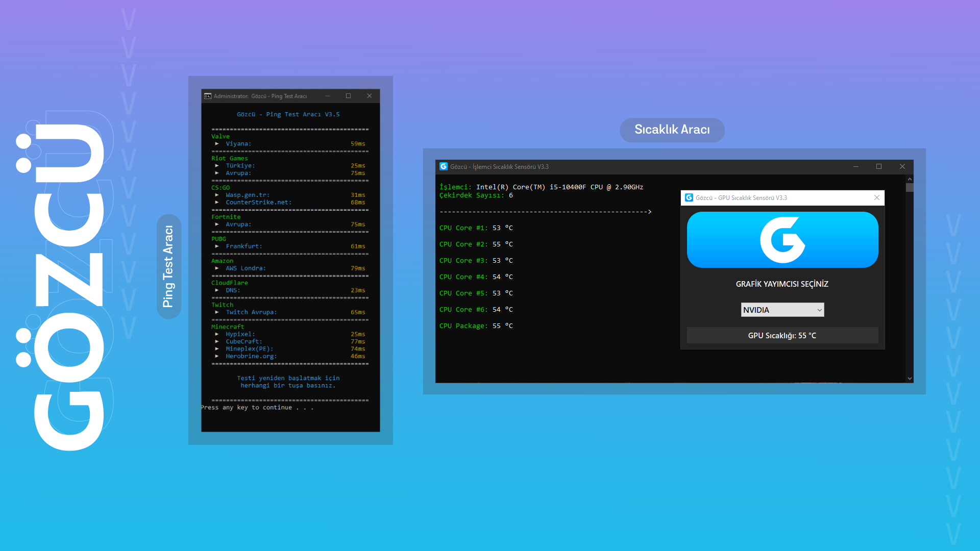Click the Hypixel ping entry arrow

click(x=217, y=334)
